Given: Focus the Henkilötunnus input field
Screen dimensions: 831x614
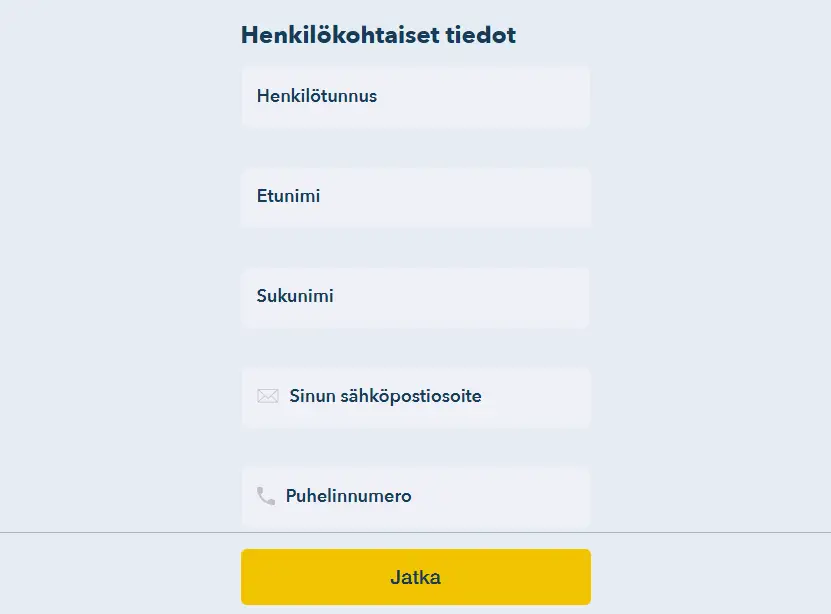Looking at the screenshot, I should [415, 97].
